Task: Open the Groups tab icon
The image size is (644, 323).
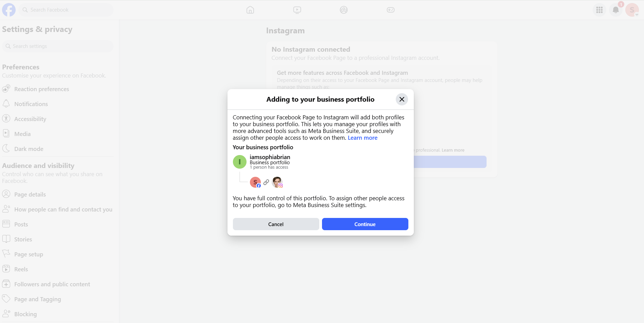Action: click(x=344, y=10)
